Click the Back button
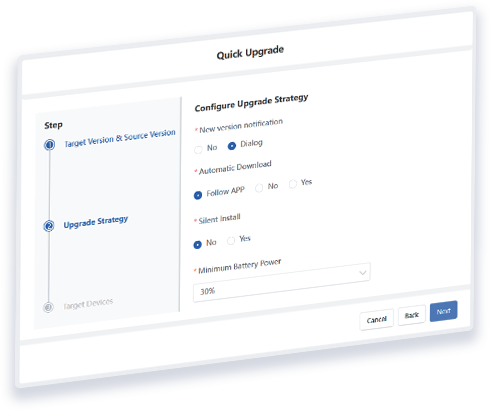Viewport: 491px width, 411px height. click(x=412, y=315)
